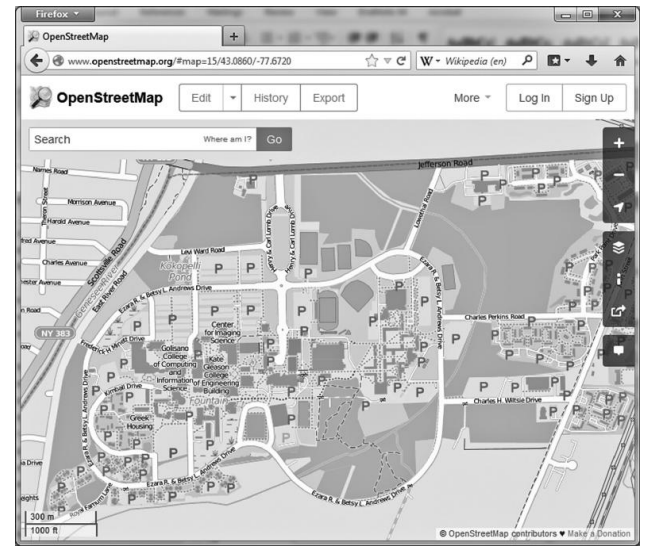Image resolution: width=662 pixels, height=552 pixels.
Task: Click the Firefox back arrow button
Action: pyautogui.click(x=36, y=60)
